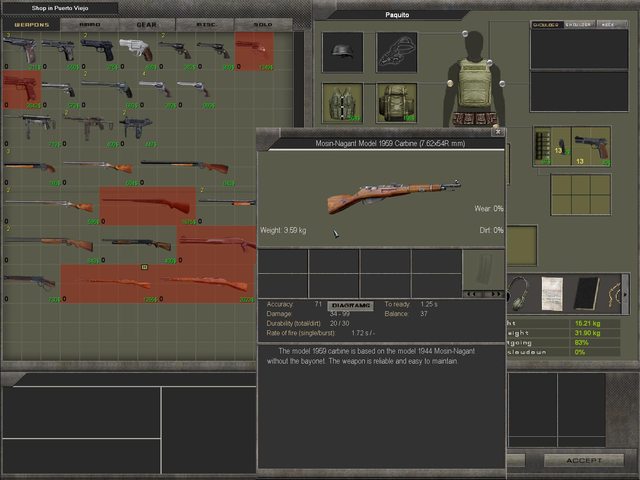Viewport: 640px width, 480px height.
Task: Open the black notebook item
Action: point(587,293)
